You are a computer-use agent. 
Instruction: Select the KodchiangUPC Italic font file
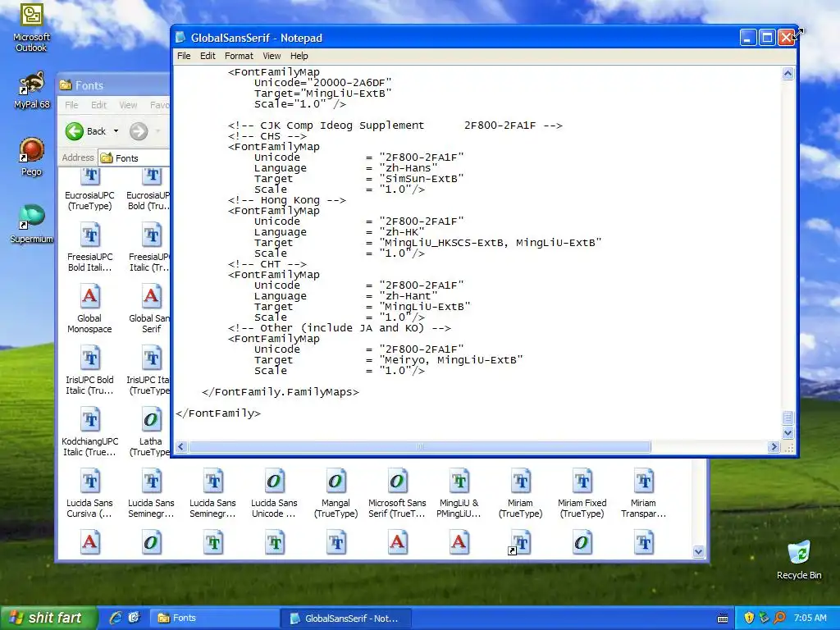pos(89,433)
